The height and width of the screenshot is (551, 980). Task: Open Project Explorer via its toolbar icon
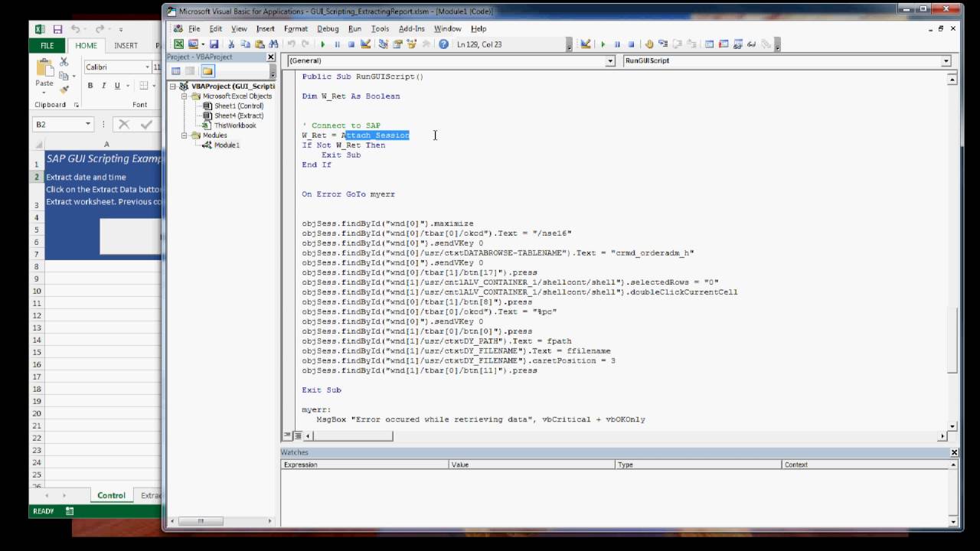(x=384, y=44)
